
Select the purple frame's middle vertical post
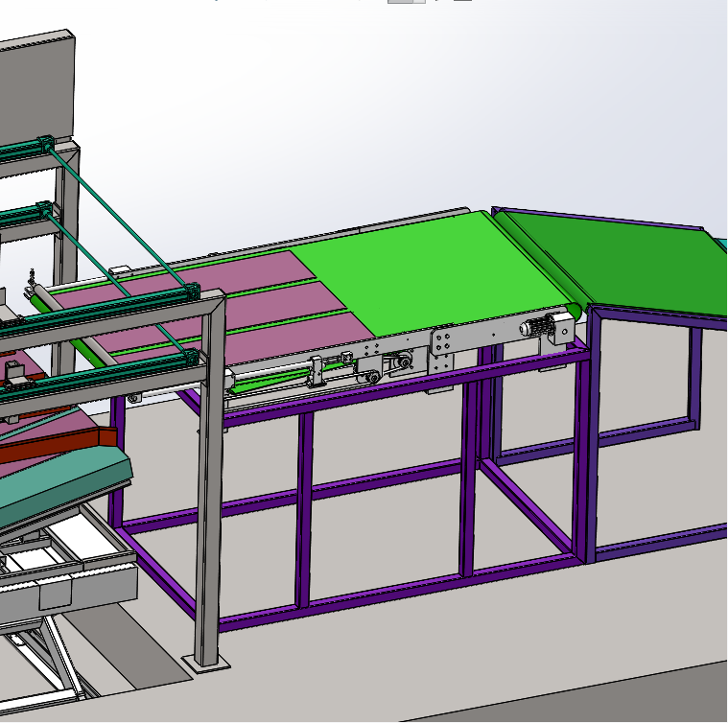click(303, 508)
